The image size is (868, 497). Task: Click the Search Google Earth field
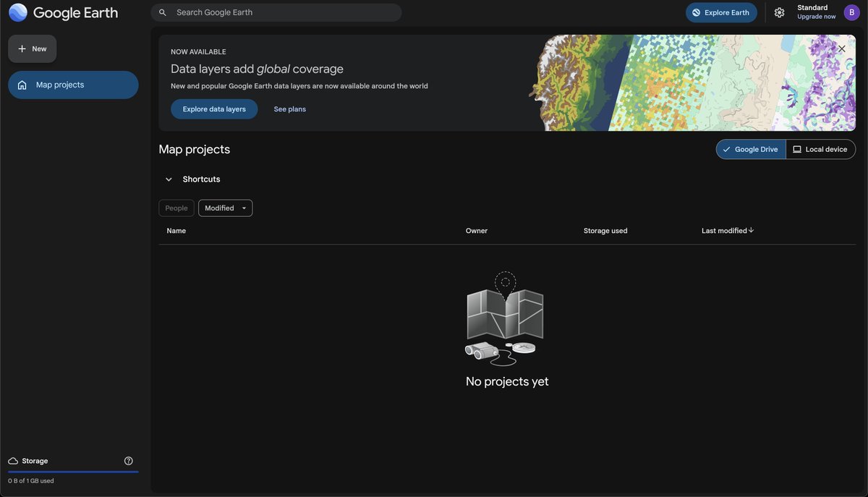coord(276,12)
